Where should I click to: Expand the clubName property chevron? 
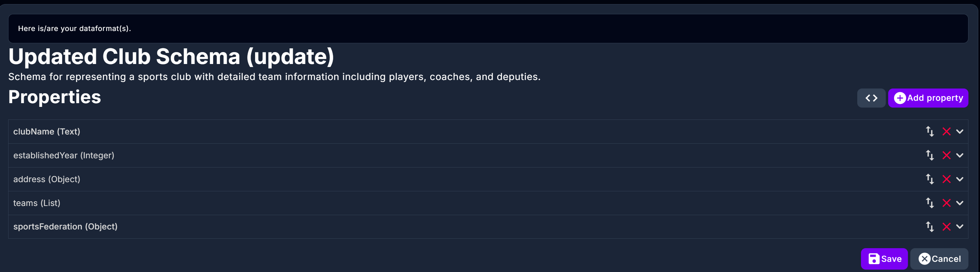coord(960,132)
